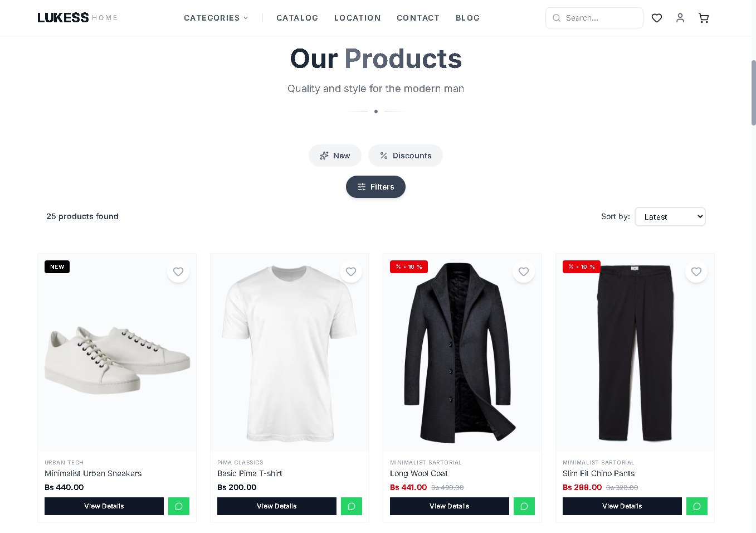Favorite the Slim Fit Chino Pants heart
The image size is (756, 533).
click(x=696, y=272)
